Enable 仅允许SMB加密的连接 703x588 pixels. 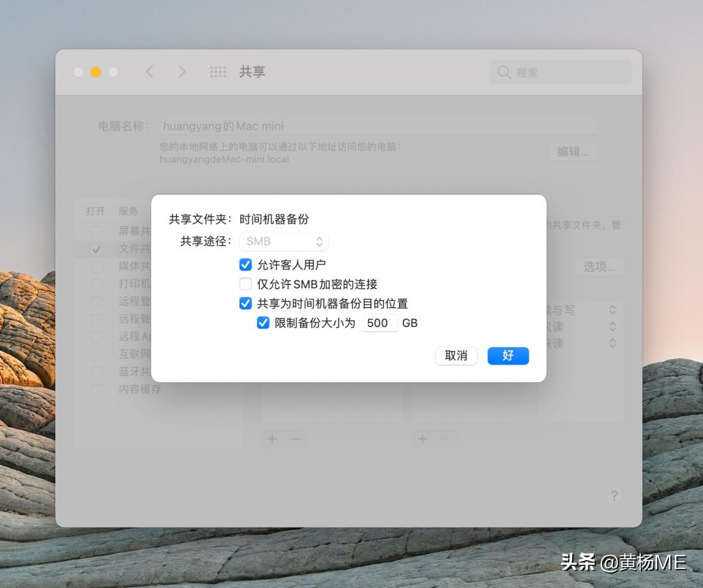245,284
